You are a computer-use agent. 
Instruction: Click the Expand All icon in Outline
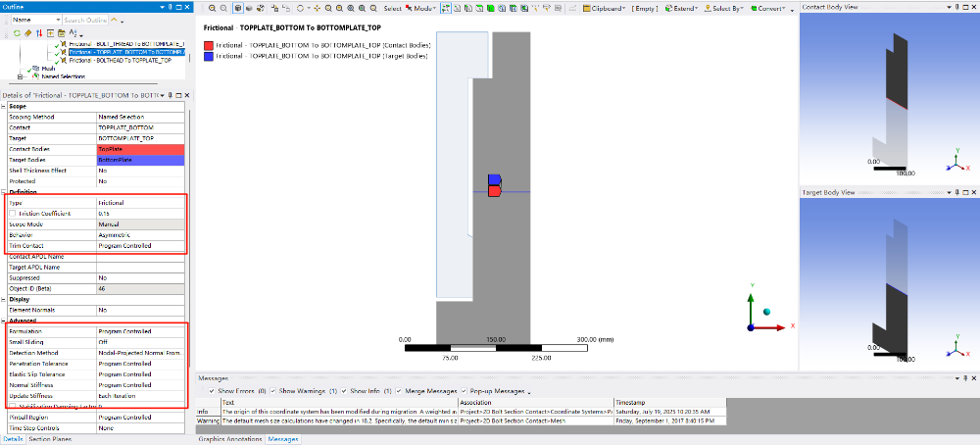tap(51, 33)
